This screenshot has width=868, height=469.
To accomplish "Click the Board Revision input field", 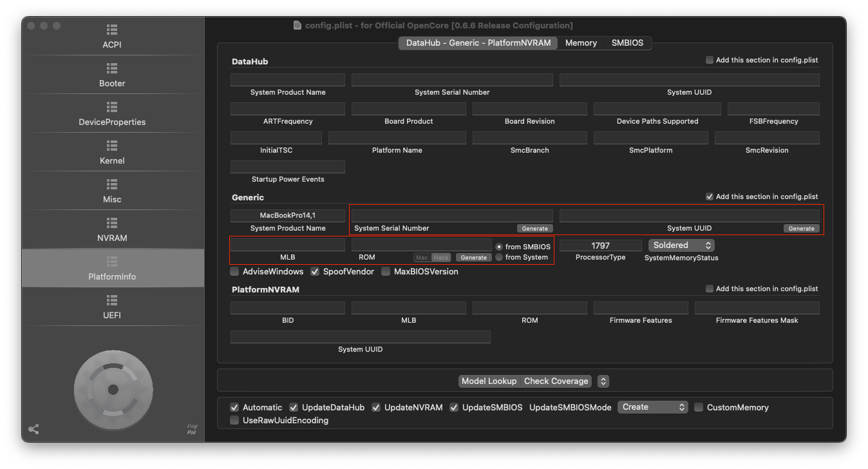I will [x=530, y=109].
